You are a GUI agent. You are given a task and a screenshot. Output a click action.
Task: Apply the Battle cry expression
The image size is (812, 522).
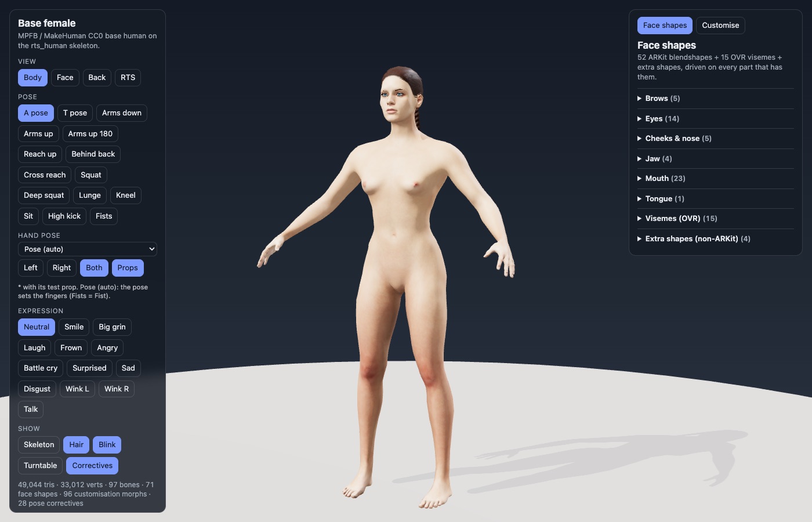(41, 368)
